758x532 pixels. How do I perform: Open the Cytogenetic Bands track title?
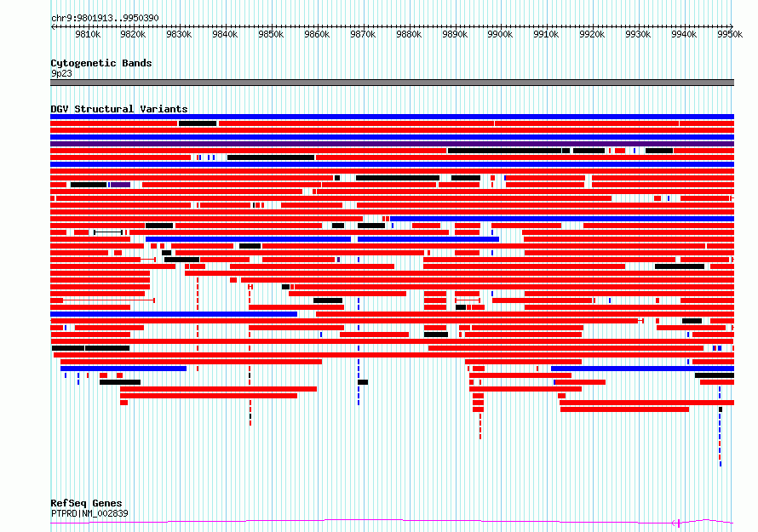click(101, 63)
